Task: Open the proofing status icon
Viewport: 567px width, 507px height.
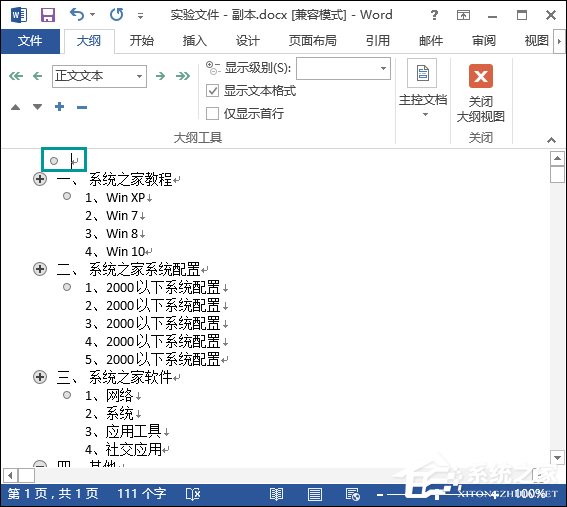Action: point(193,494)
